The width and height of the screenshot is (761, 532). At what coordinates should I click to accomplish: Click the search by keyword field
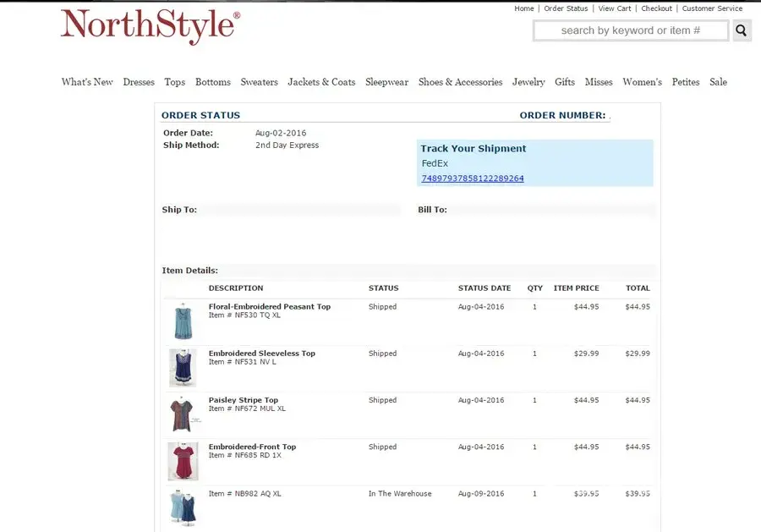[x=630, y=30]
